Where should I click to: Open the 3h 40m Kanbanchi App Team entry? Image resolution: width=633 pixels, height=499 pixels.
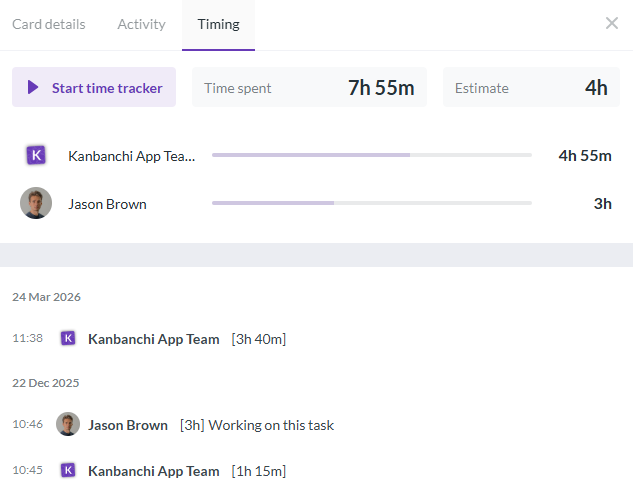click(187, 339)
